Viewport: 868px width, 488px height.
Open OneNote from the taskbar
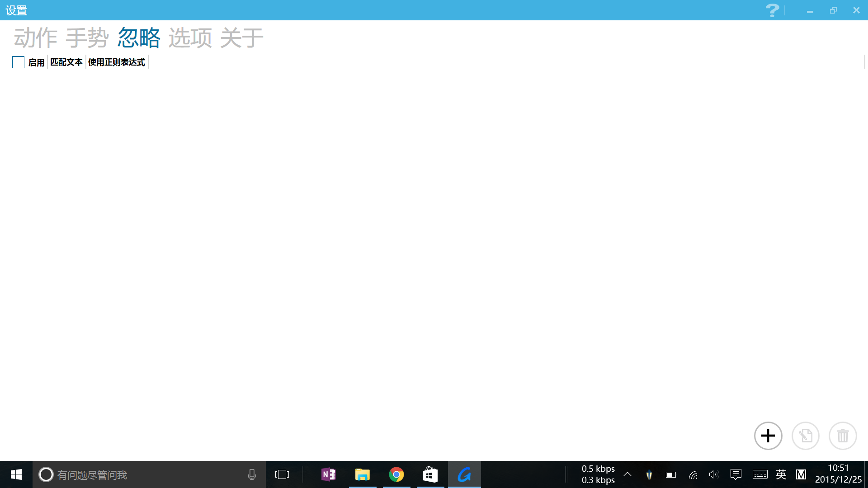(x=329, y=474)
